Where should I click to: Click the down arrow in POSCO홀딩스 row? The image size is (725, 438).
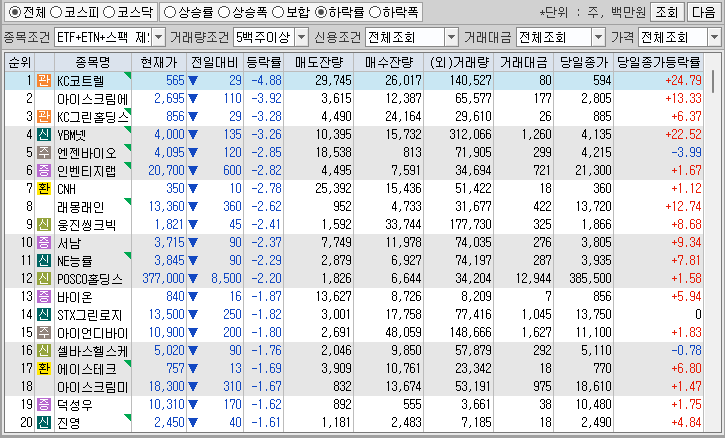pyautogui.click(x=193, y=279)
